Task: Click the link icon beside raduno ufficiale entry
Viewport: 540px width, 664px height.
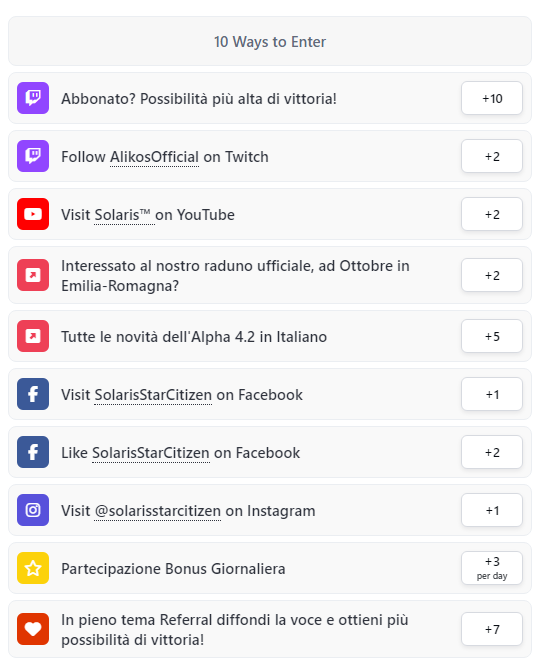Action: tap(33, 275)
